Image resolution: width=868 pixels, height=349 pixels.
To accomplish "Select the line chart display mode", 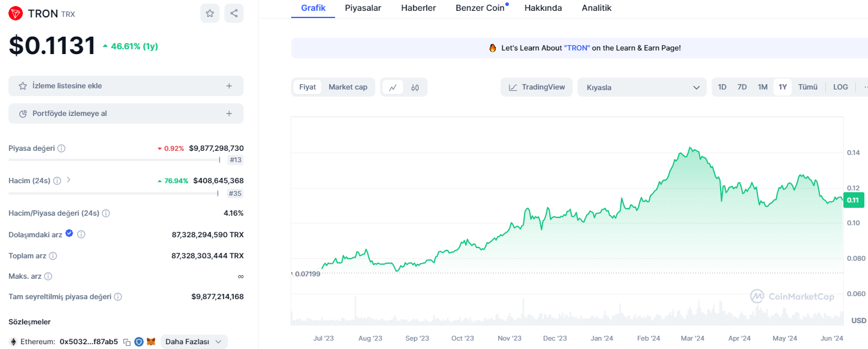I will click(x=393, y=87).
